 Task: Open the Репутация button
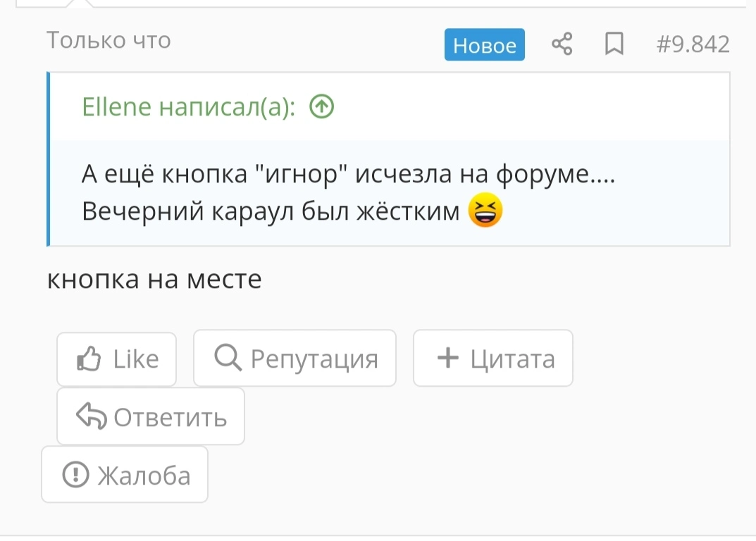pos(295,359)
